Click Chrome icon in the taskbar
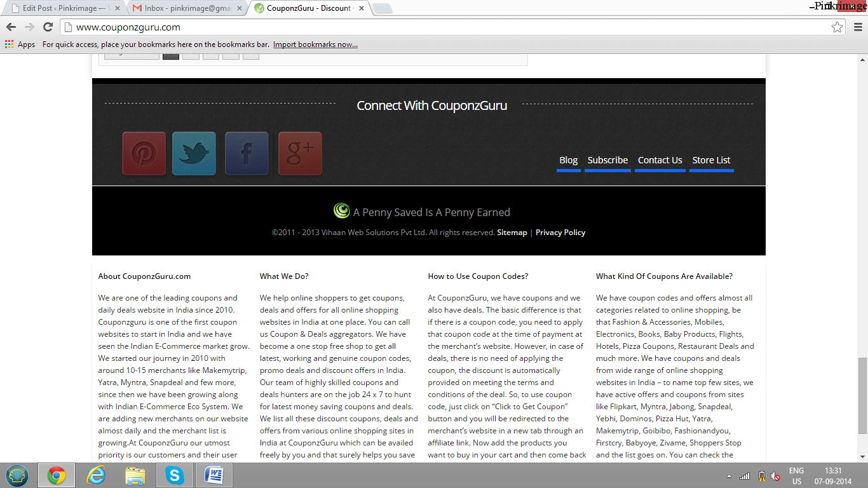Screen dimensions: 868x488 pyautogui.click(x=57, y=475)
